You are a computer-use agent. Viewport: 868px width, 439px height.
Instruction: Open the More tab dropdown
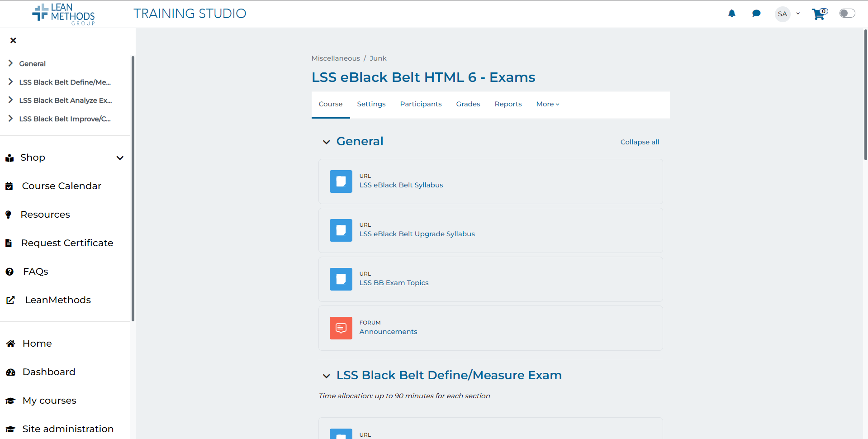[x=547, y=104]
